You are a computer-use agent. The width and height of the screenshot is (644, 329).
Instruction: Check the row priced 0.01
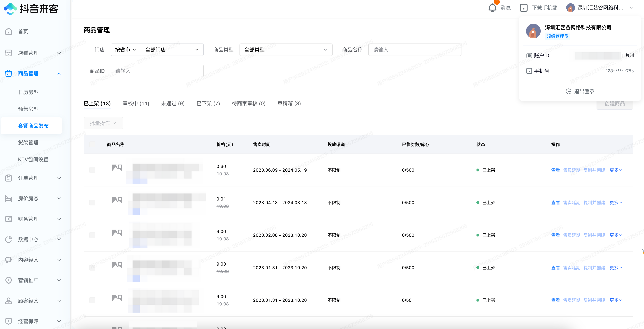point(92,203)
